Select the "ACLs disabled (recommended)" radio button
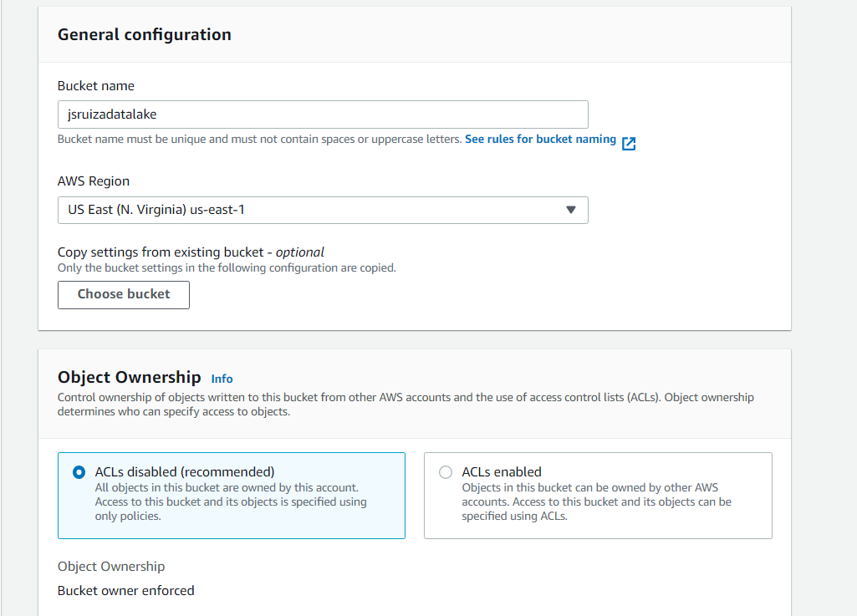The width and height of the screenshot is (857, 616). [x=78, y=471]
